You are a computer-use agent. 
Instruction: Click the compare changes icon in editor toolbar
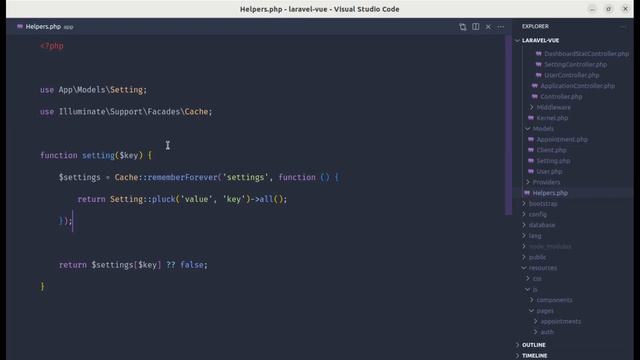point(462,27)
